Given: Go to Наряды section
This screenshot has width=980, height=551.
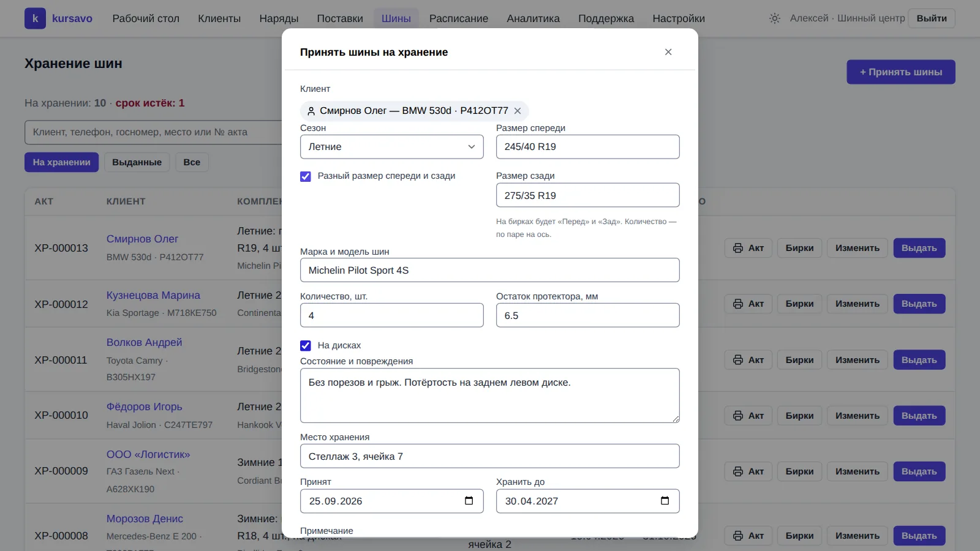Looking at the screenshot, I should point(279,18).
